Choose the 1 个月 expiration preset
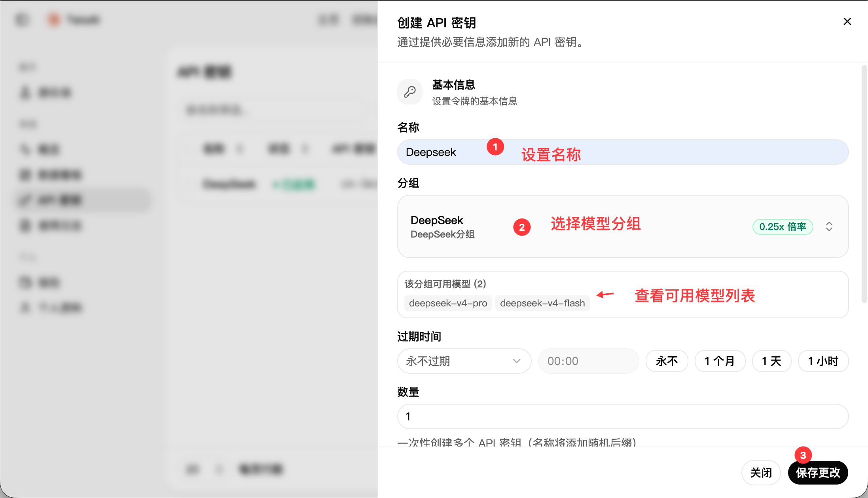This screenshot has height=498, width=868. click(720, 361)
